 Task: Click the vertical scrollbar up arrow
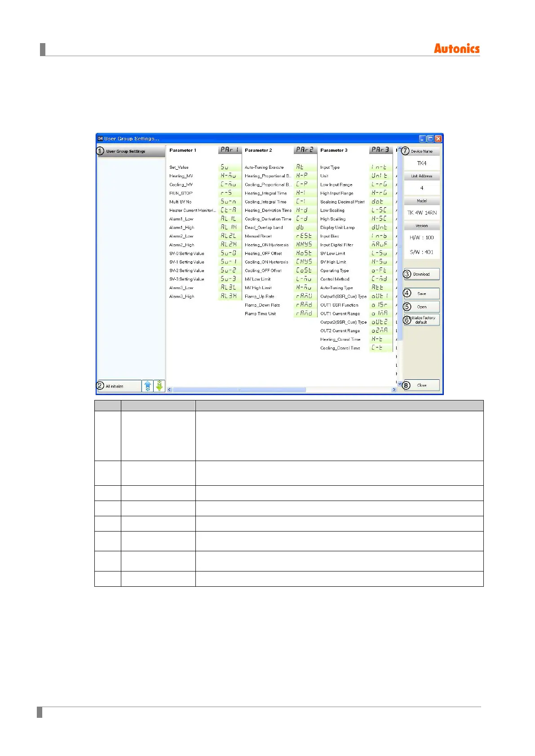click(x=400, y=149)
